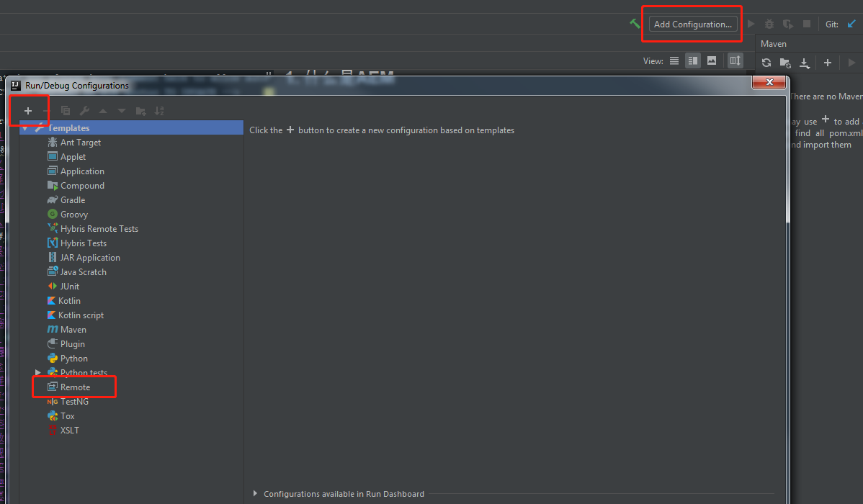
Task: Open the Add Configuration dropdown
Action: point(693,24)
